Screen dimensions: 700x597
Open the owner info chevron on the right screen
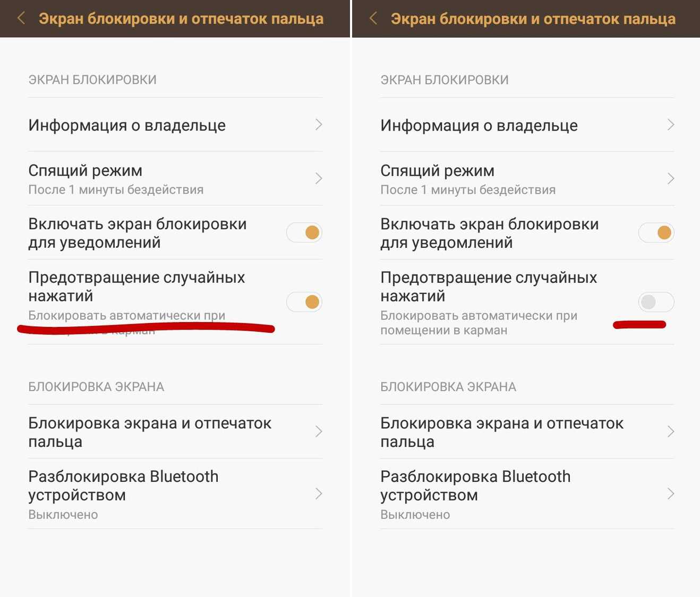coord(671,125)
